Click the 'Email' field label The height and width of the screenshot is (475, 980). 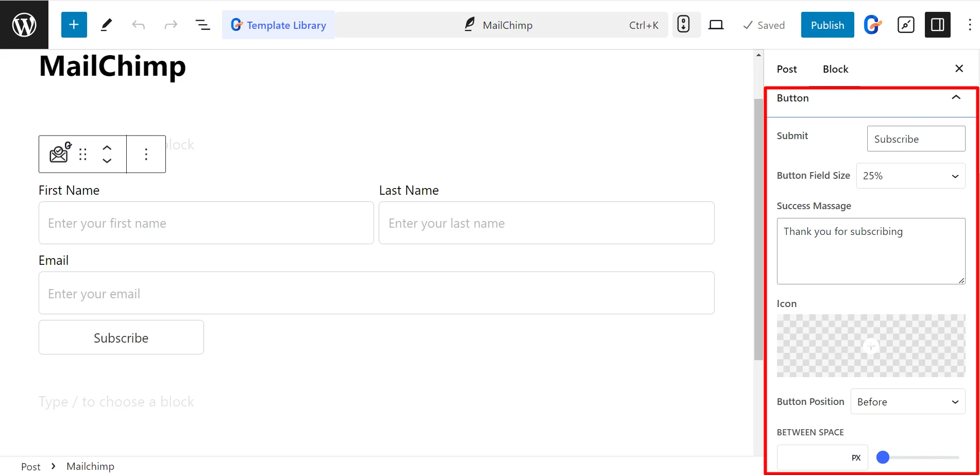[54, 260]
